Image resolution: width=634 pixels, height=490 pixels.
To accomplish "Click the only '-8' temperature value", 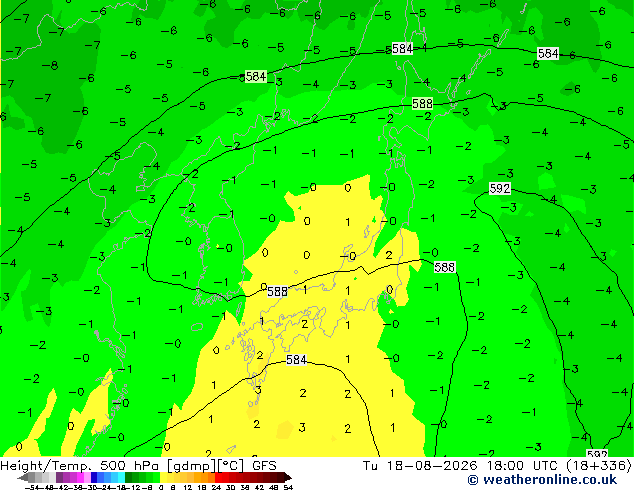I will point(50,65).
